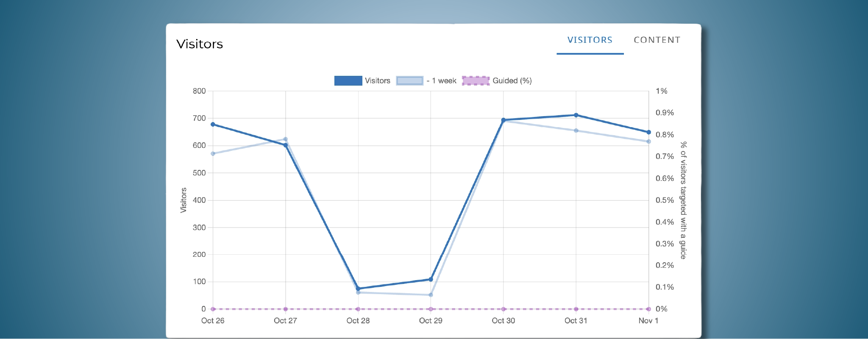The image size is (868, 339).
Task: Select the light blue previous-week point on Oct 27
Action: (285, 139)
